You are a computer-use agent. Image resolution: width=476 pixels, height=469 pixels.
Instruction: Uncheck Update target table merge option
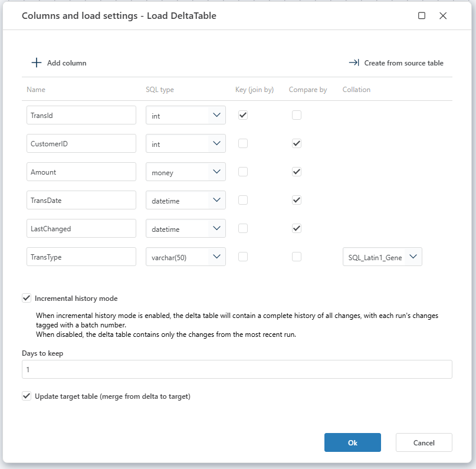[27, 396]
